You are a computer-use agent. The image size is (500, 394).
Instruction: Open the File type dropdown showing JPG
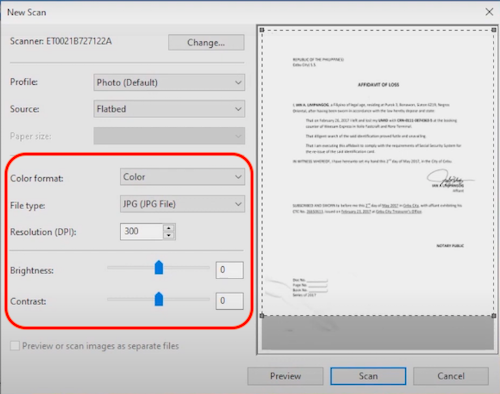coord(182,204)
